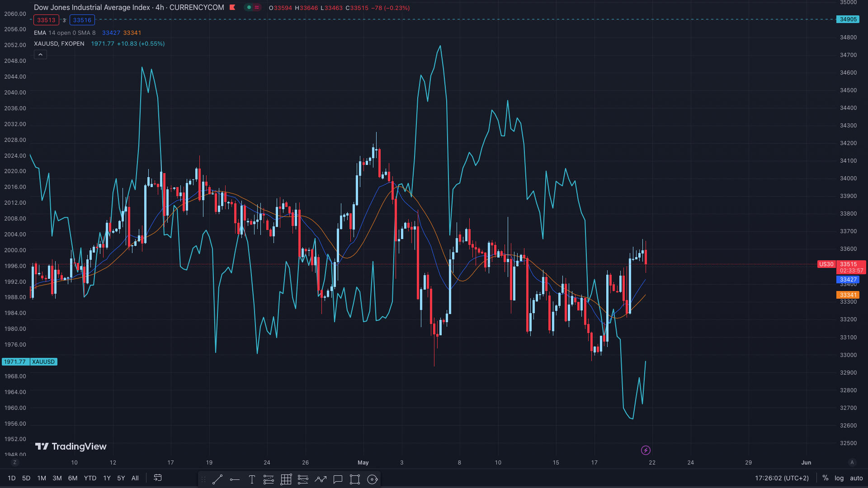Switch to YTD time range
868x488 pixels.
click(x=90, y=478)
